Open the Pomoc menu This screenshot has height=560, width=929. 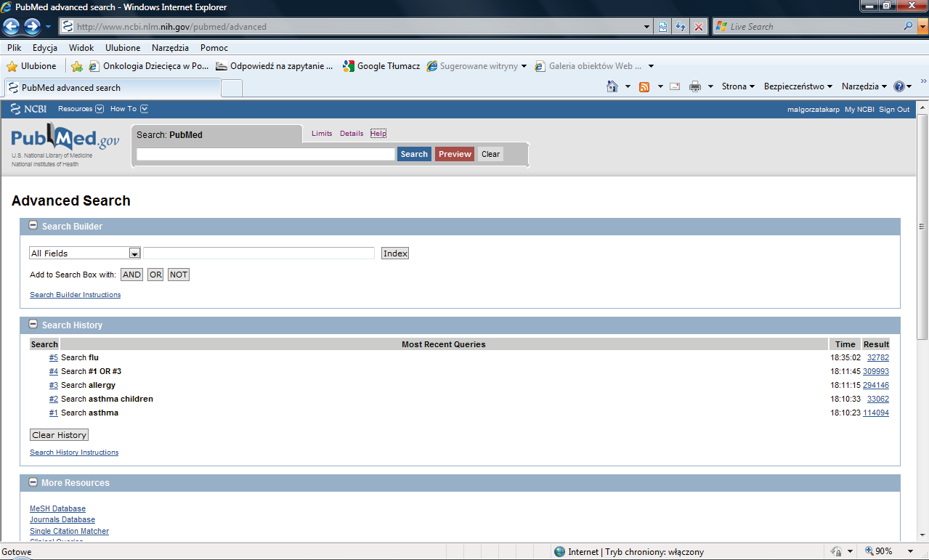(x=214, y=48)
